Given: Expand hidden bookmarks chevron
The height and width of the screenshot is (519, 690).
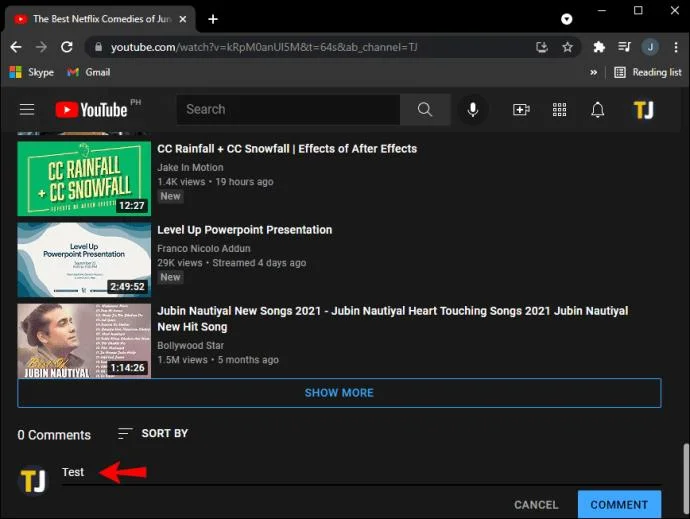Looking at the screenshot, I should (x=594, y=72).
